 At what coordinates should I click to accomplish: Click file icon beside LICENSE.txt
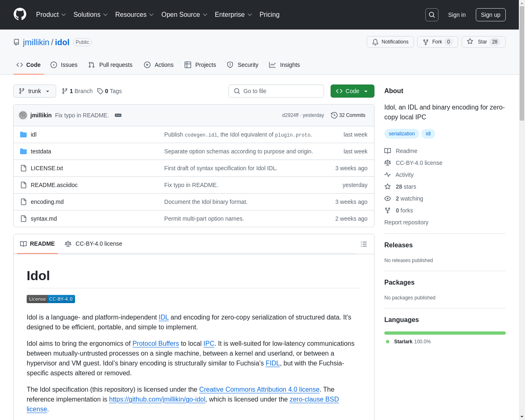[23, 168]
